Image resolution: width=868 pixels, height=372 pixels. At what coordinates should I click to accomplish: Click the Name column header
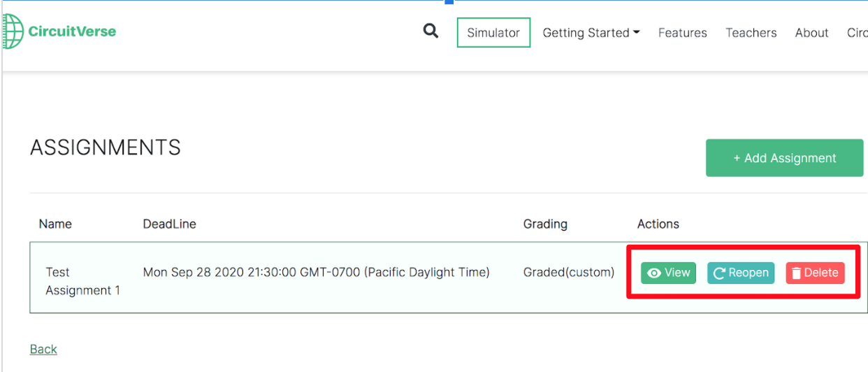[x=55, y=224]
